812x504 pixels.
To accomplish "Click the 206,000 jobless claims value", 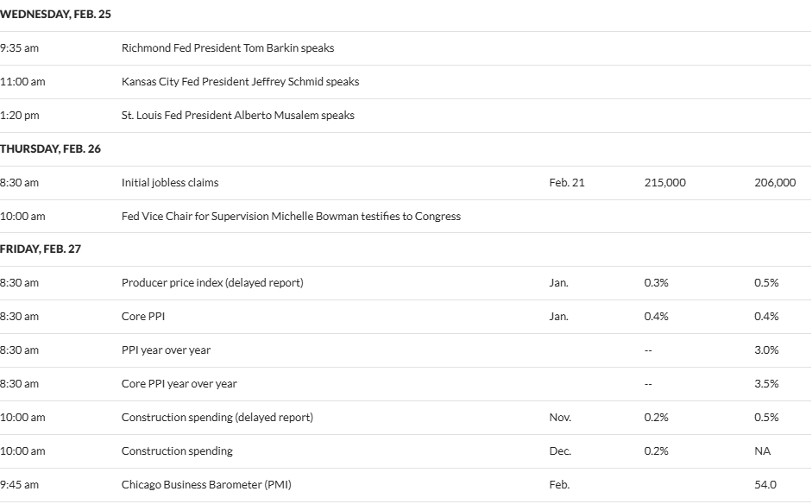I will 774,183.
